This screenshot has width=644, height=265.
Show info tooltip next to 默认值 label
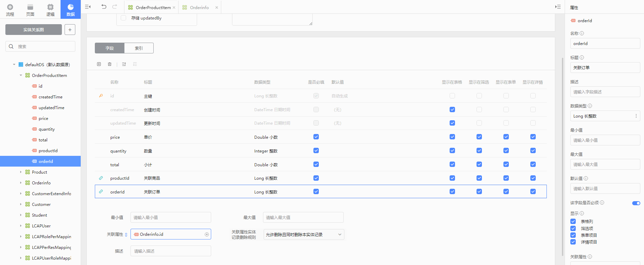(586, 178)
